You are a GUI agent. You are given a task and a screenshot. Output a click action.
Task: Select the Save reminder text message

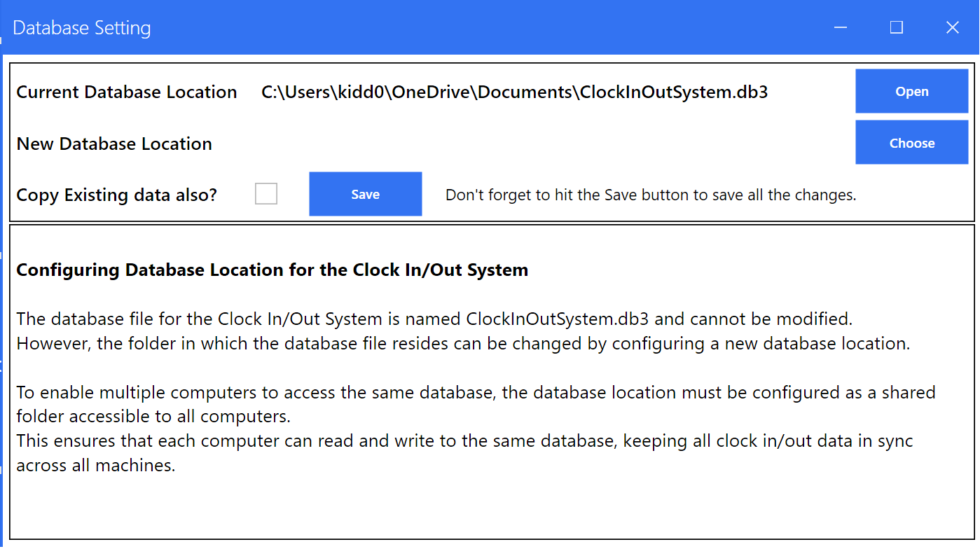(651, 195)
